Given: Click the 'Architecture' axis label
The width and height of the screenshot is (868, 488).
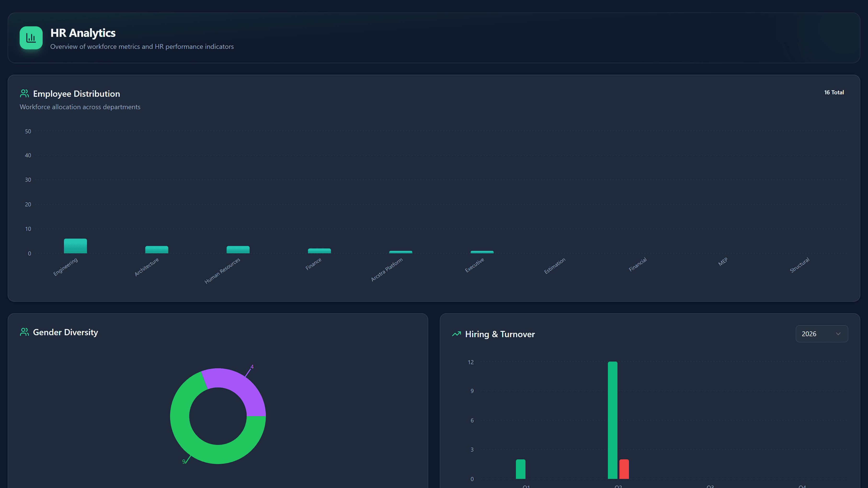Looking at the screenshot, I should pyautogui.click(x=147, y=267).
